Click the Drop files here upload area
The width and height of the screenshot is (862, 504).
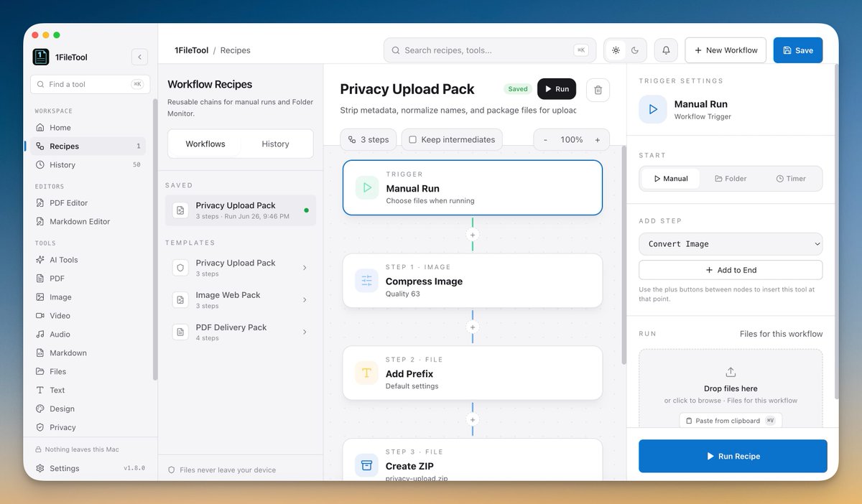pos(731,388)
